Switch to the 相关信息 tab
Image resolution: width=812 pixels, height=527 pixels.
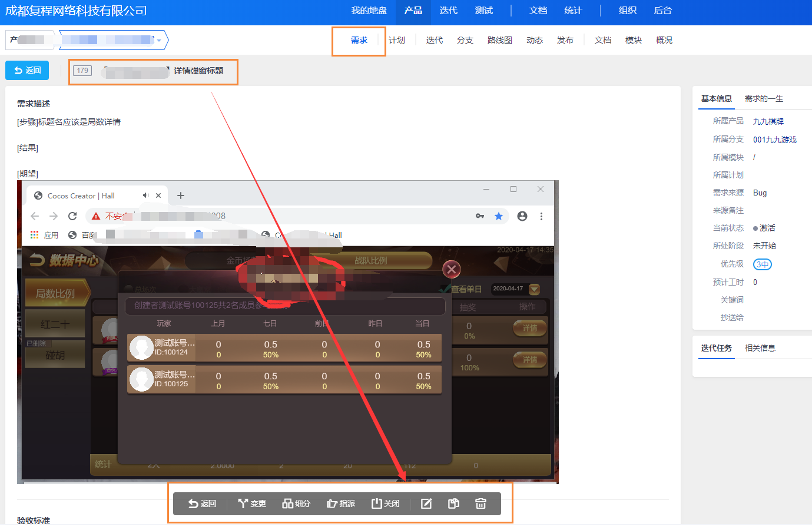pyautogui.click(x=760, y=348)
